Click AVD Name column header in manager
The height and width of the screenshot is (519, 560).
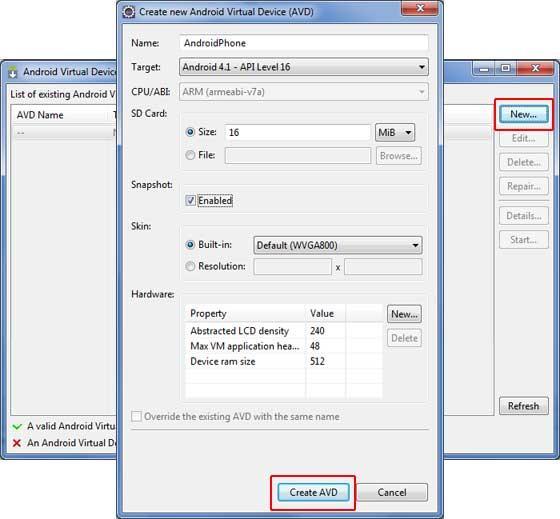pos(62,115)
